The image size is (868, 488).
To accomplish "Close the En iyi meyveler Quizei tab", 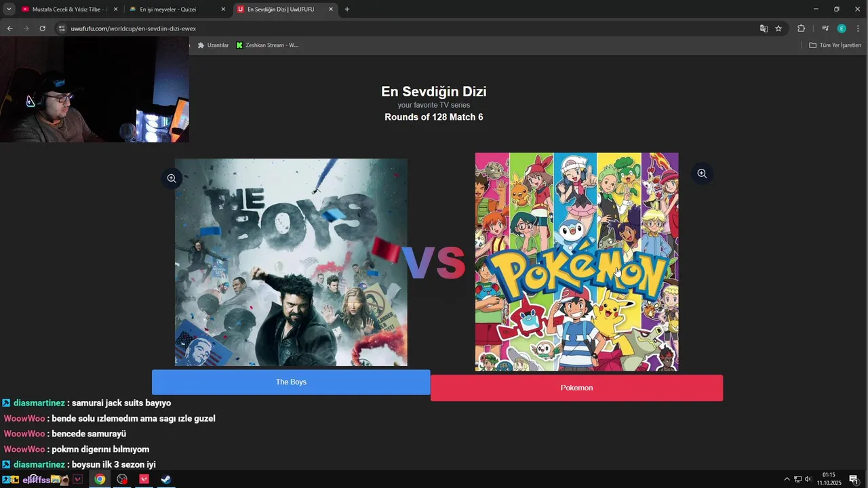I will coord(223,9).
